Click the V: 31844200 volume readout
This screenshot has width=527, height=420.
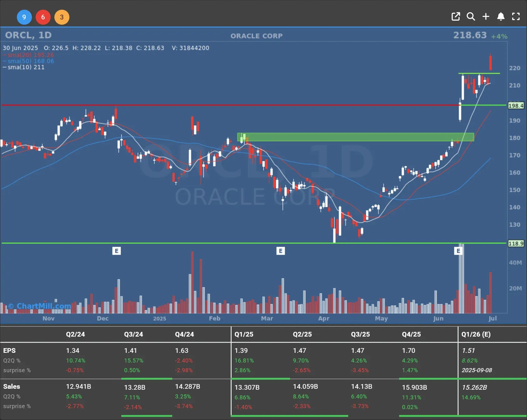coord(190,48)
